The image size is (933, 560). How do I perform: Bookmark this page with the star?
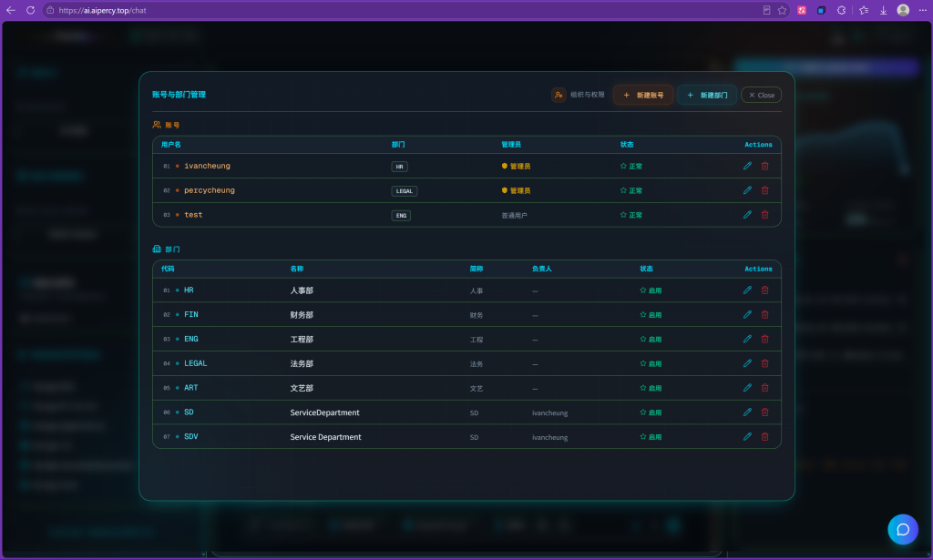pyautogui.click(x=782, y=10)
